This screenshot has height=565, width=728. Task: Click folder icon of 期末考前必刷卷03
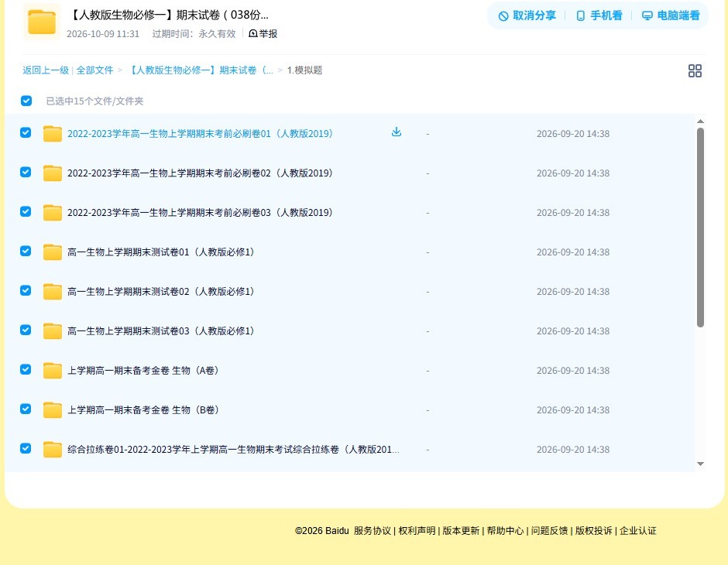[x=53, y=212]
